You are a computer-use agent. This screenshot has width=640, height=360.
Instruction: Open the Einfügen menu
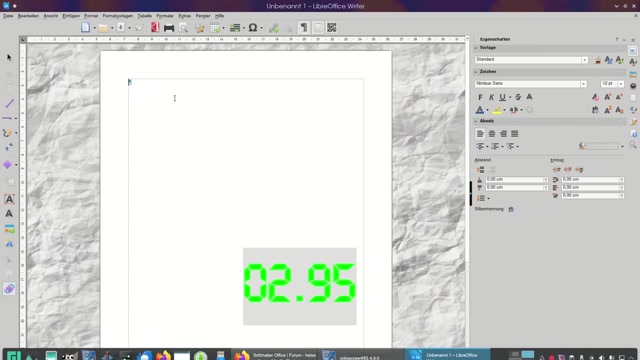[x=71, y=16]
